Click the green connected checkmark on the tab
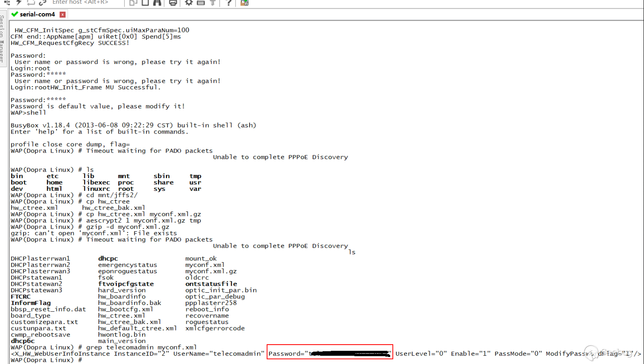 pyautogui.click(x=15, y=14)
